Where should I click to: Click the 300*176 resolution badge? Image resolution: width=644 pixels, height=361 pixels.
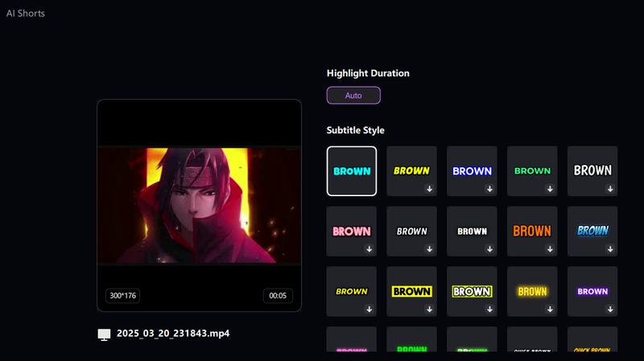(x=123, y=295)
